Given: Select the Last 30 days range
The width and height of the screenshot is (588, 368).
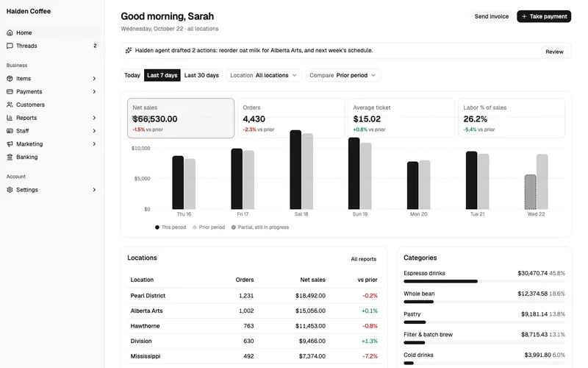Looking at the screenshot, I should pyautogui.click(x=201, y=75).
